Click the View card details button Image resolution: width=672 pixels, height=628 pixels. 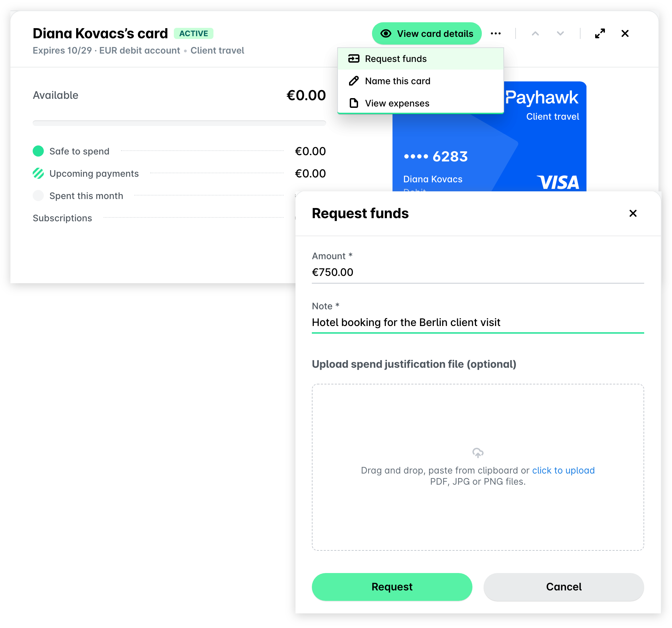(427, 34)
